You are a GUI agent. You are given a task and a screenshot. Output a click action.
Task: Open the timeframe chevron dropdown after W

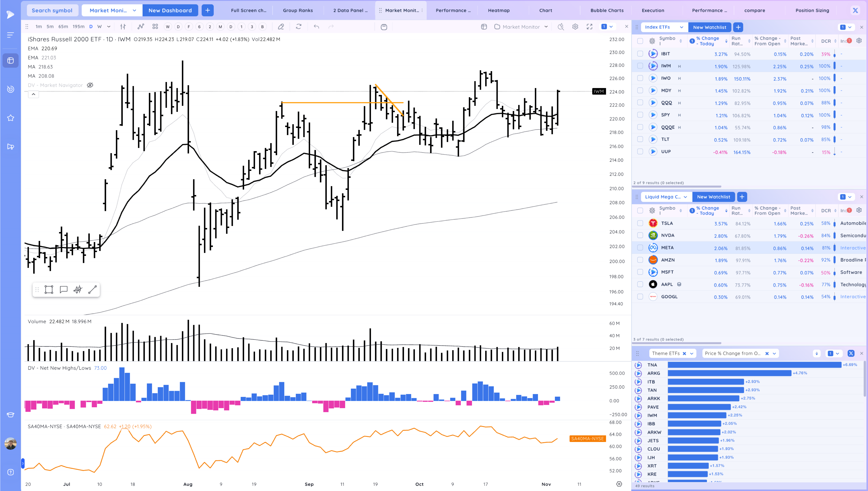point(109,27)
